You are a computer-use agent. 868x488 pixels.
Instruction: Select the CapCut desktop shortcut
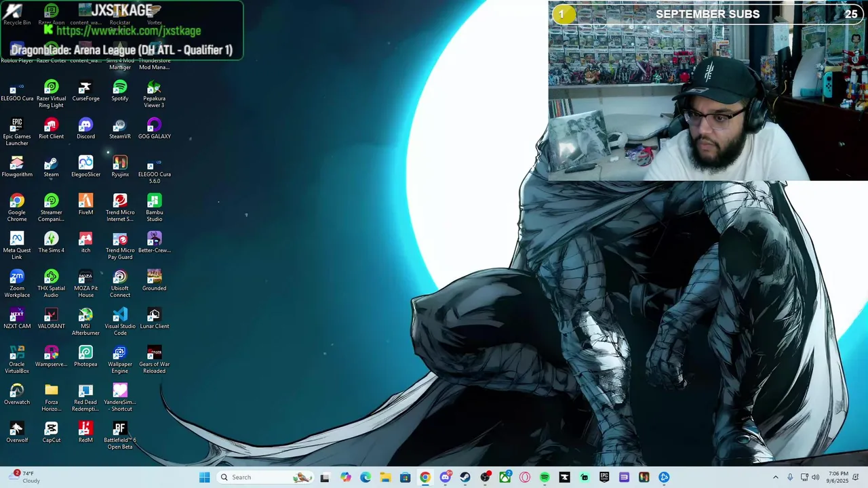51,433
